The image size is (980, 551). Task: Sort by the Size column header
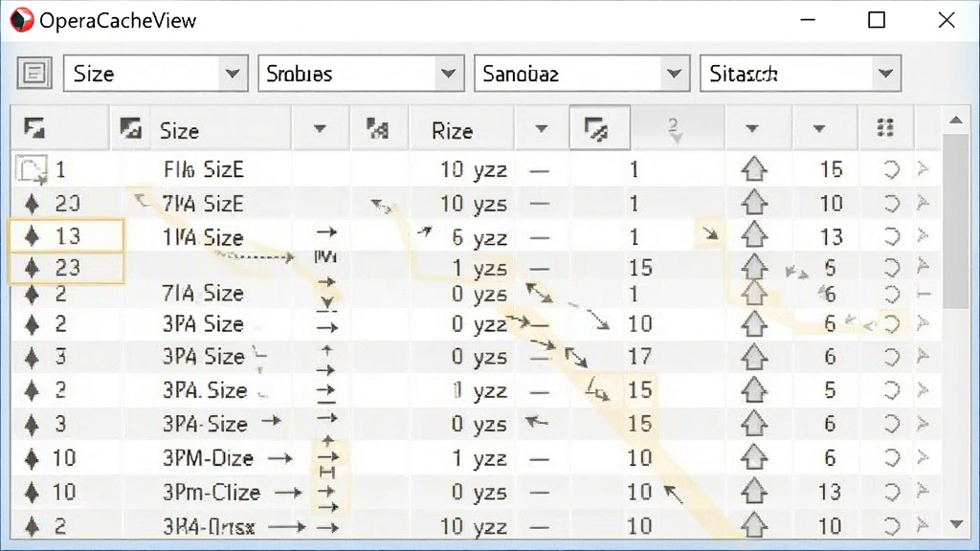pos(179,130)
